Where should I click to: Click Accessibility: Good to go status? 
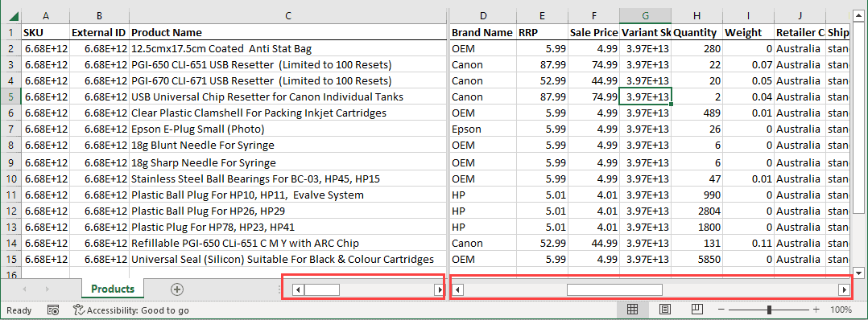click(x=131, y=310)
